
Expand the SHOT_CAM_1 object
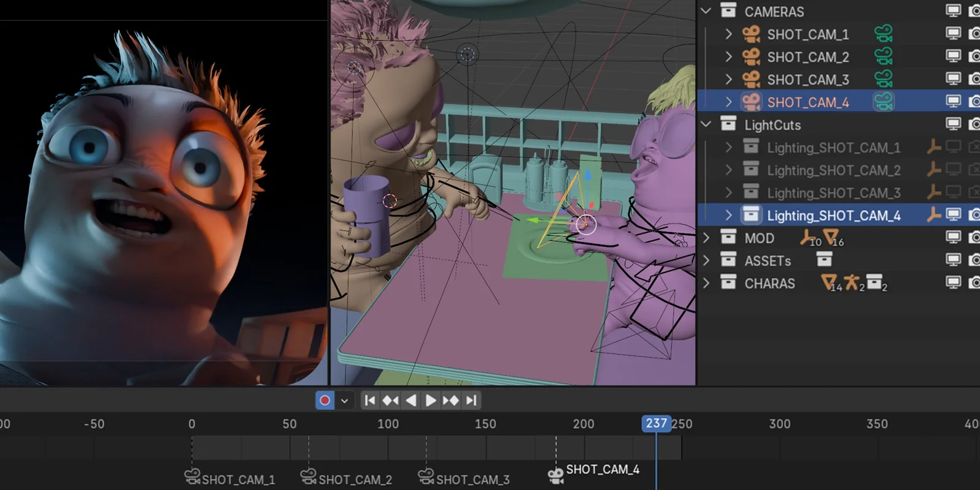coord(728,34)
